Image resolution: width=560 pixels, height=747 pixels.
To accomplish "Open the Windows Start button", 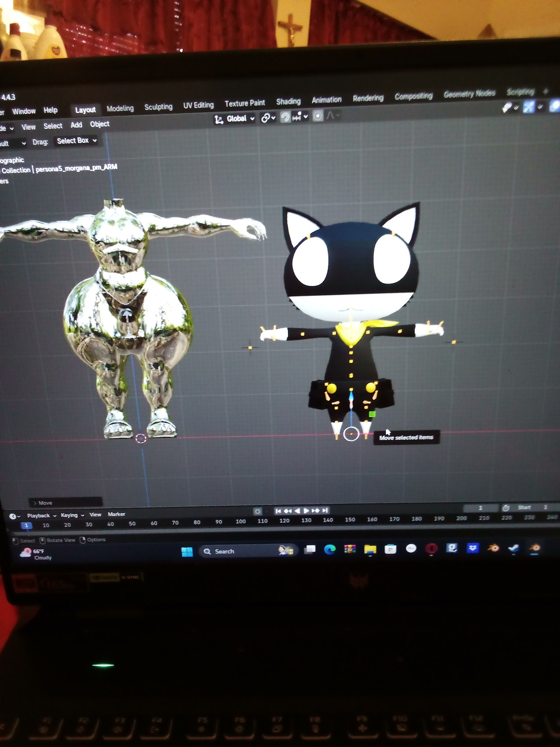I will (x=187, y=552).
